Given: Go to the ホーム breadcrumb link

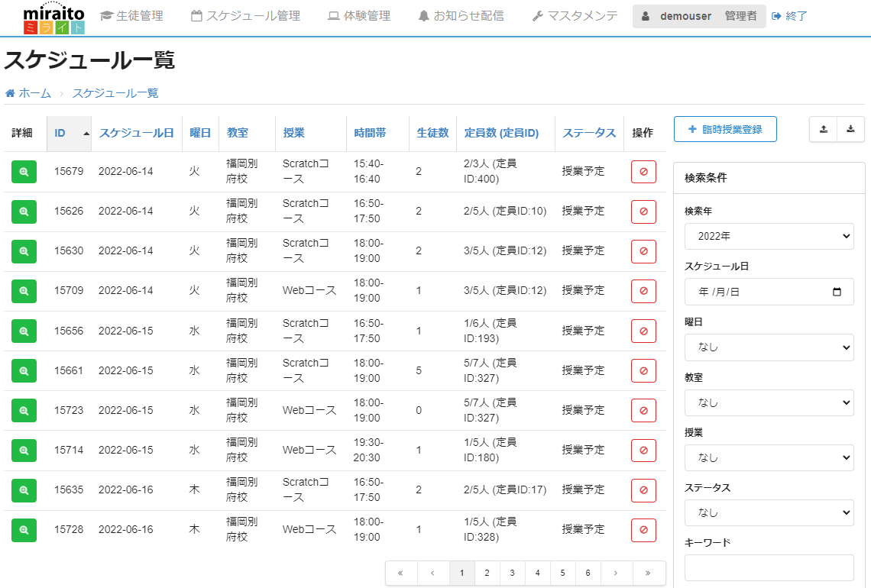Looking at the screenshot, I should (28, 93).
